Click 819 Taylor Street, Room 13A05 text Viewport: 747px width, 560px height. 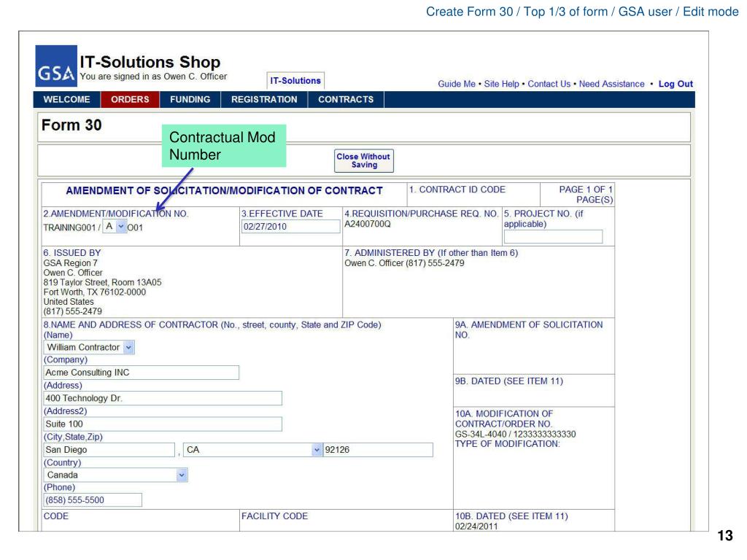(102, 282)
